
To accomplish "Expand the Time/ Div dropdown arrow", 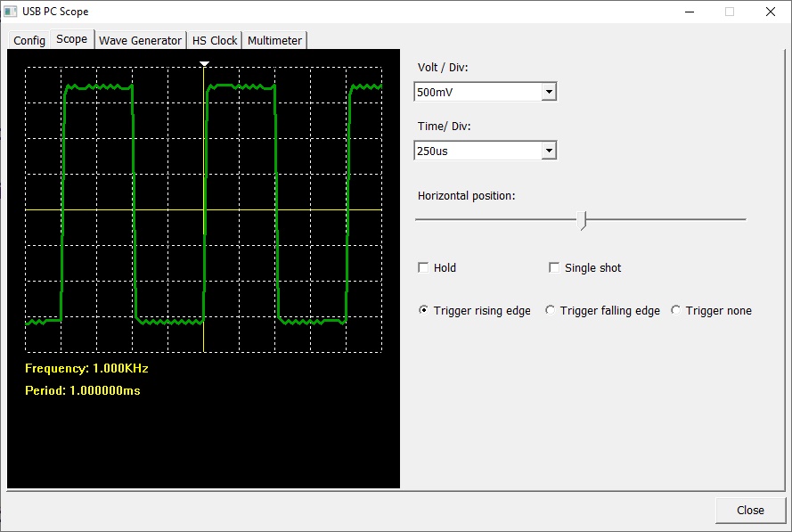I will coord(549,151).
